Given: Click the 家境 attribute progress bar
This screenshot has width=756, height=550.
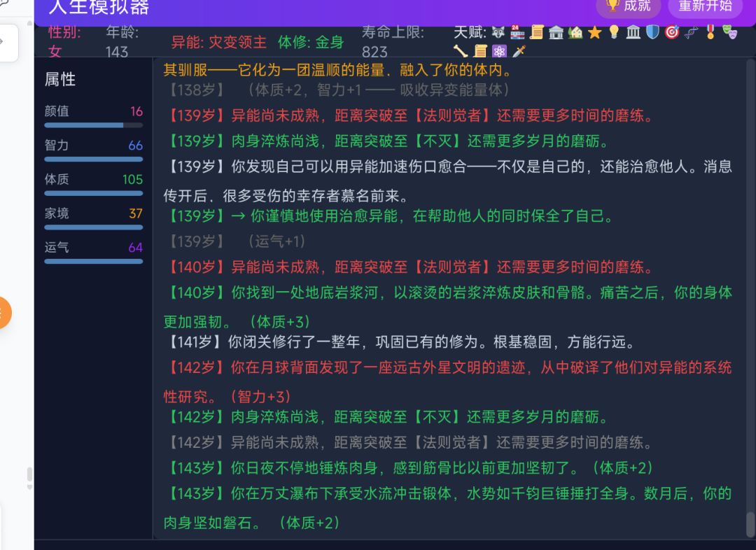Looking at the screenshot, I should coord(94,227).
